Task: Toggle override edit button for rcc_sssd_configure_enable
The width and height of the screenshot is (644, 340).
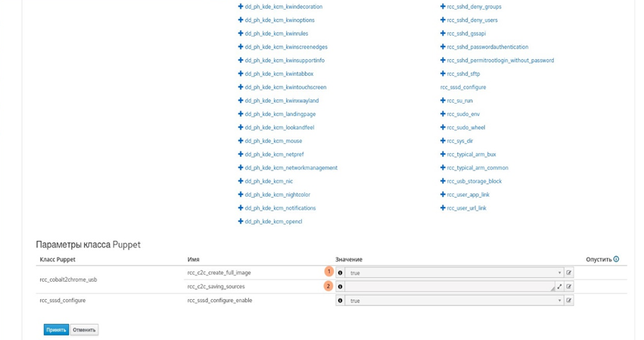Action: 569,301
